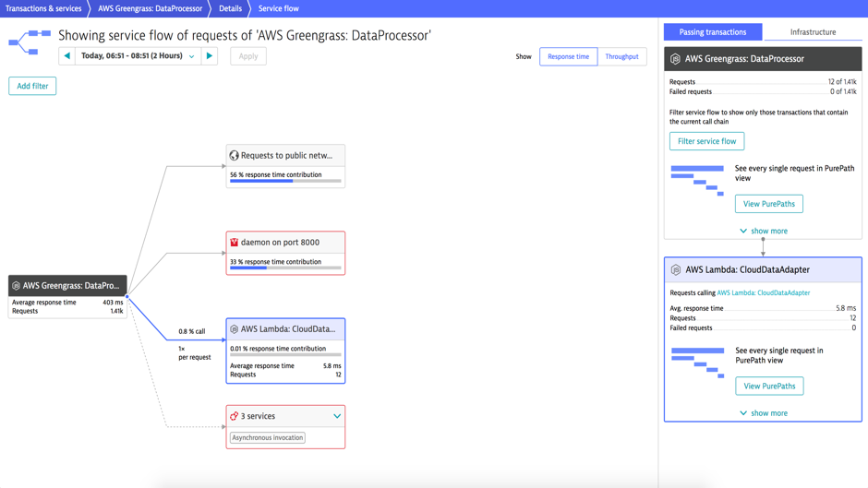Click AWS Greengrass DataPro node icon
This screenshot has width=868, height=488.
[x=16, y=285]
